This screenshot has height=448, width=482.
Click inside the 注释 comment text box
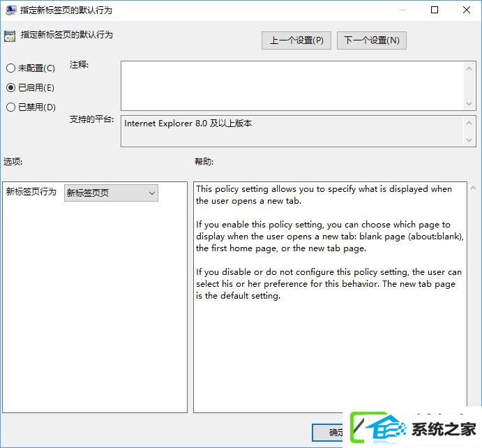pyautogui.click(x=292, y=85)
